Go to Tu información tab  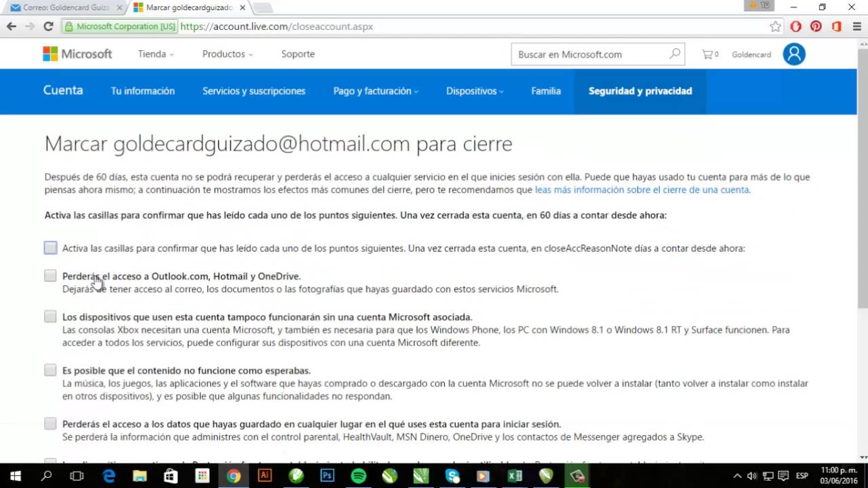[143, 91]
